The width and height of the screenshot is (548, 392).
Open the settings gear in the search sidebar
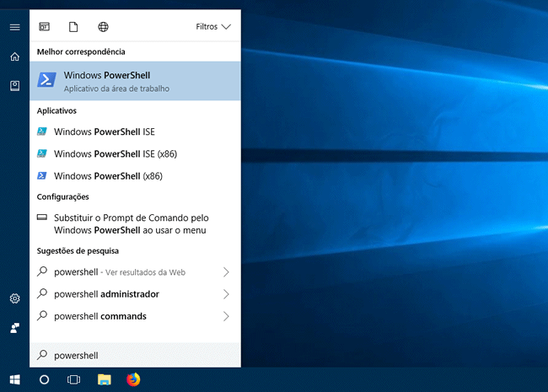(x=14, y=298)
